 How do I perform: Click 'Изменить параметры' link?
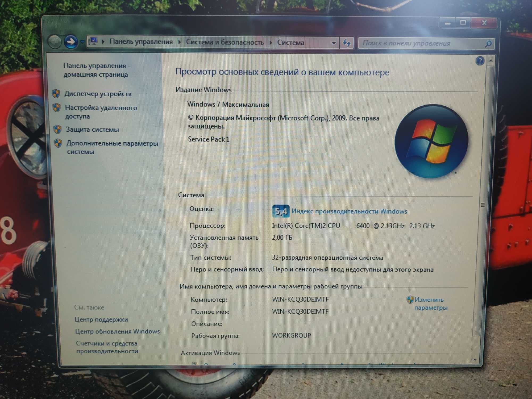point(431,304)
